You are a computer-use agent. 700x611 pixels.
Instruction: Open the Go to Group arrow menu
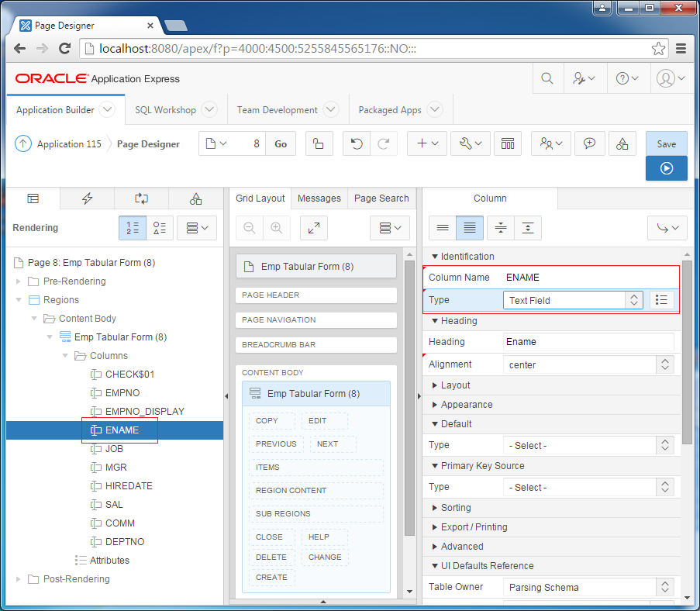(x=667, y=228)
